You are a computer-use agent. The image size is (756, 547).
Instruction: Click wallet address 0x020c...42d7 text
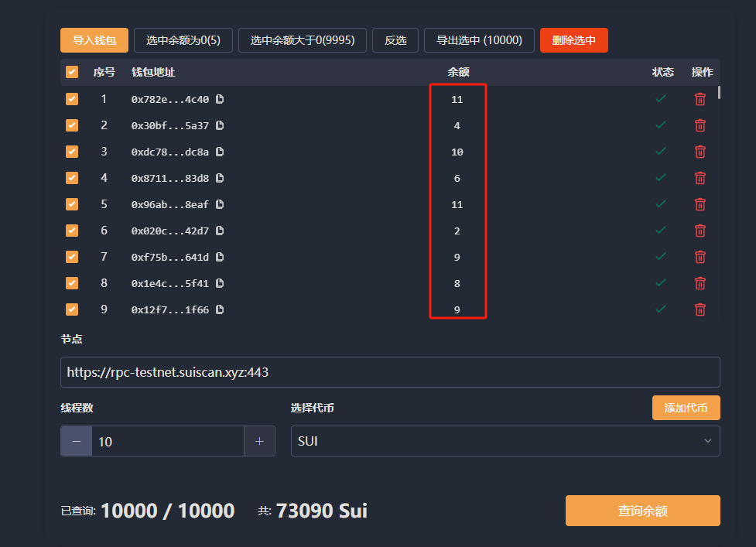(170, 231)
